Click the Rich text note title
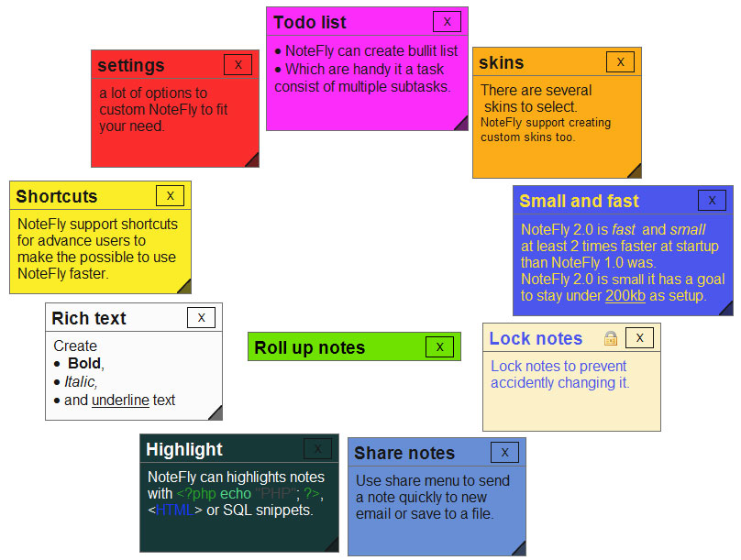 89,318
